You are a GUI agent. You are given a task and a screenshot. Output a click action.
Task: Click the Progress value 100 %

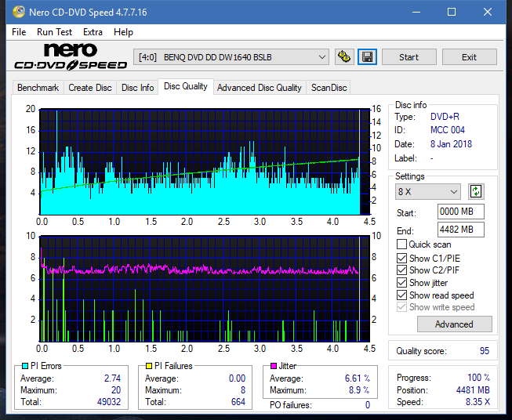click(x=478, y=378)
